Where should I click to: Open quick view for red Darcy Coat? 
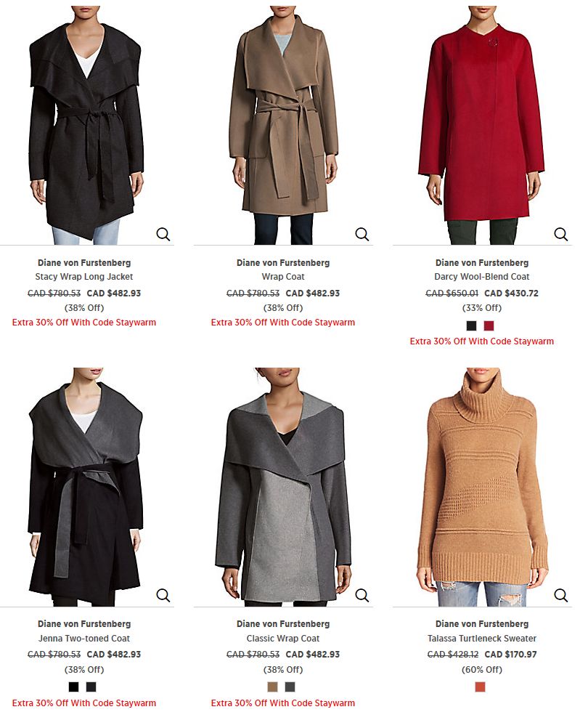560,234
